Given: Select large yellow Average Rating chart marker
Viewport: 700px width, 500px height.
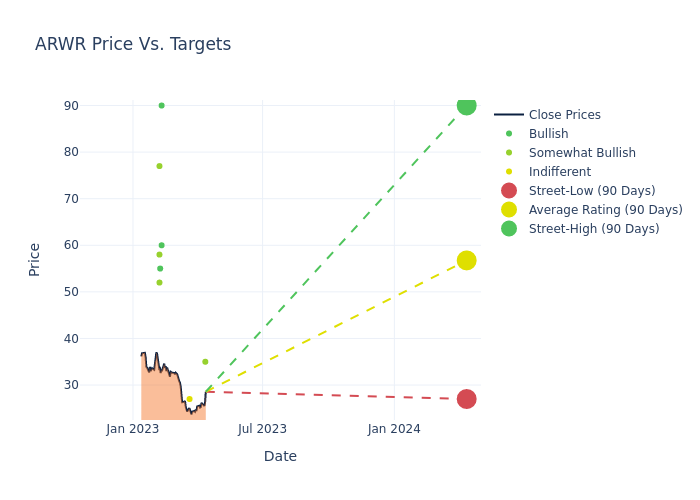Looking at the screenshot, I should click(x=466, y=260).
